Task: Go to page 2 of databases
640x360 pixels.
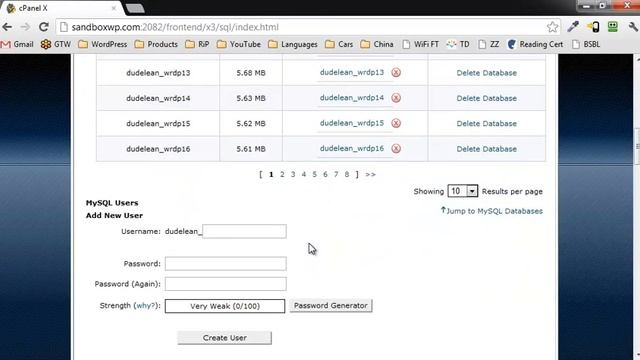Action: (282, 174)
